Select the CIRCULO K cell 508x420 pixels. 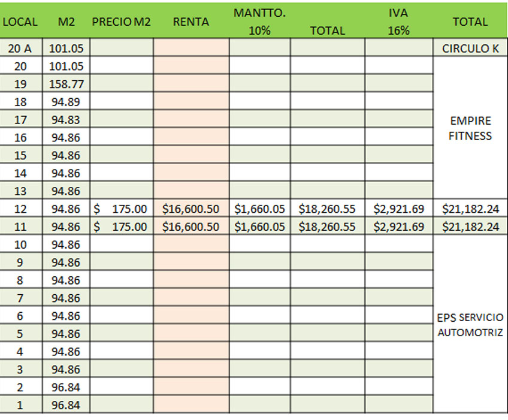470,49
